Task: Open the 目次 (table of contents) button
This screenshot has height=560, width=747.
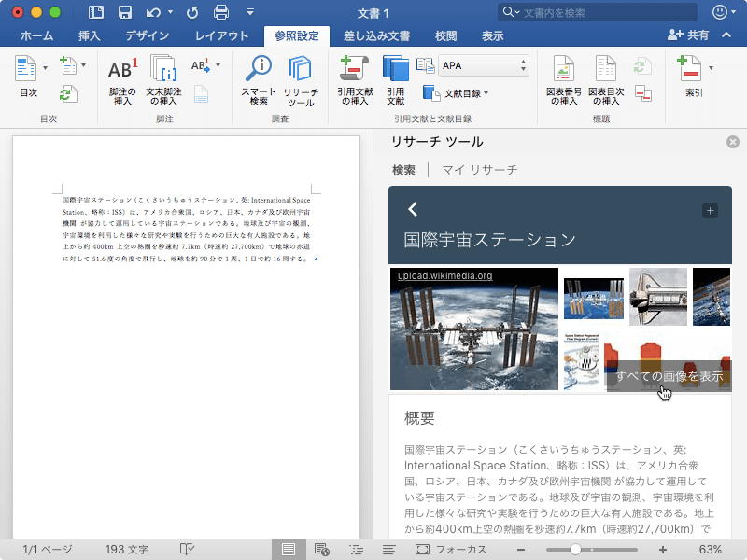Action: 28,76
